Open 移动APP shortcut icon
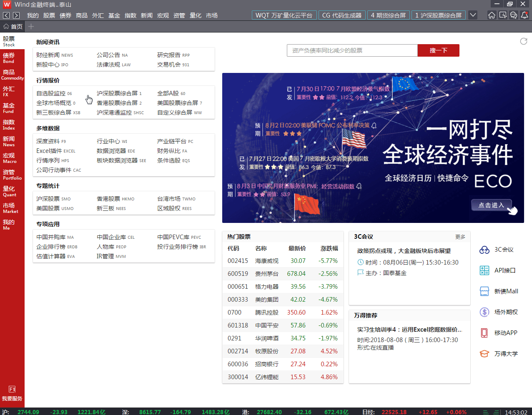This screenshot has height=415, width=532. pyautogui.click(x=484, y=333)
